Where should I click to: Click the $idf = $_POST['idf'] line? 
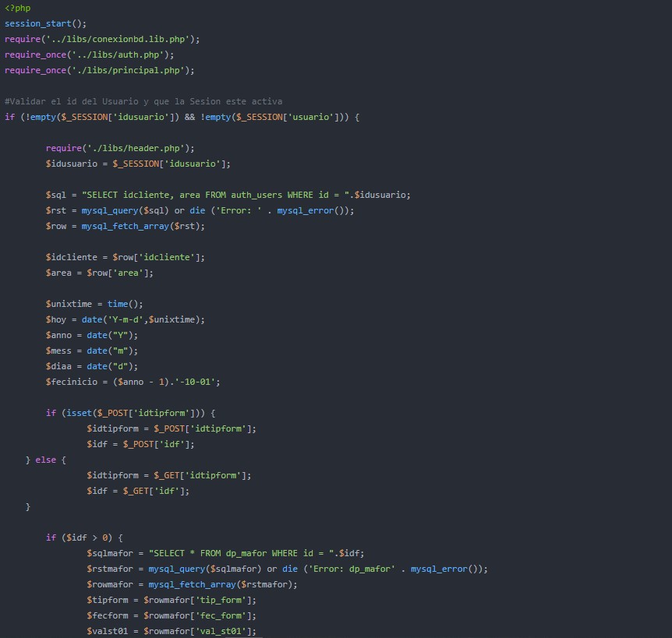(x=140, y=445)
